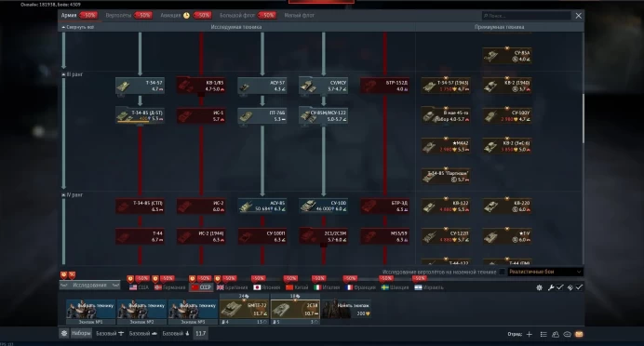Select the premium КВ-2 (1940) card

(x=507, y=86)
